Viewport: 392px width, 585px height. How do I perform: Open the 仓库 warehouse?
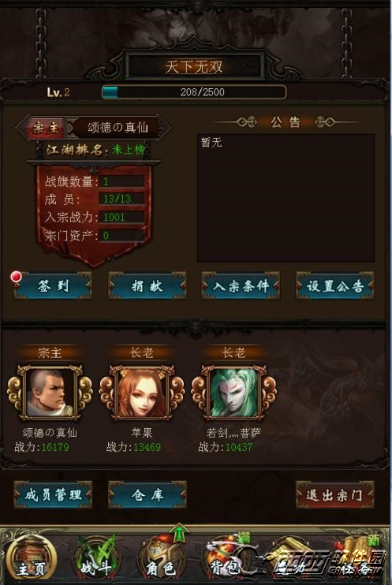(147, 495)
